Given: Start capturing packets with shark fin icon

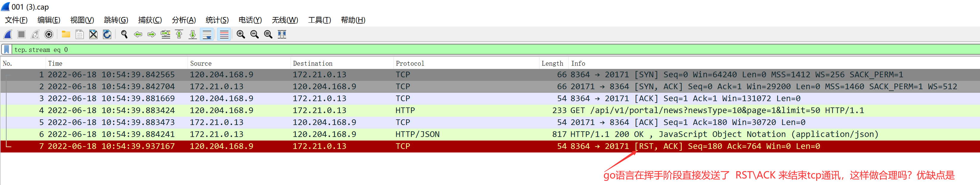Looking at the screenshot, I should [x=8, y=34].
